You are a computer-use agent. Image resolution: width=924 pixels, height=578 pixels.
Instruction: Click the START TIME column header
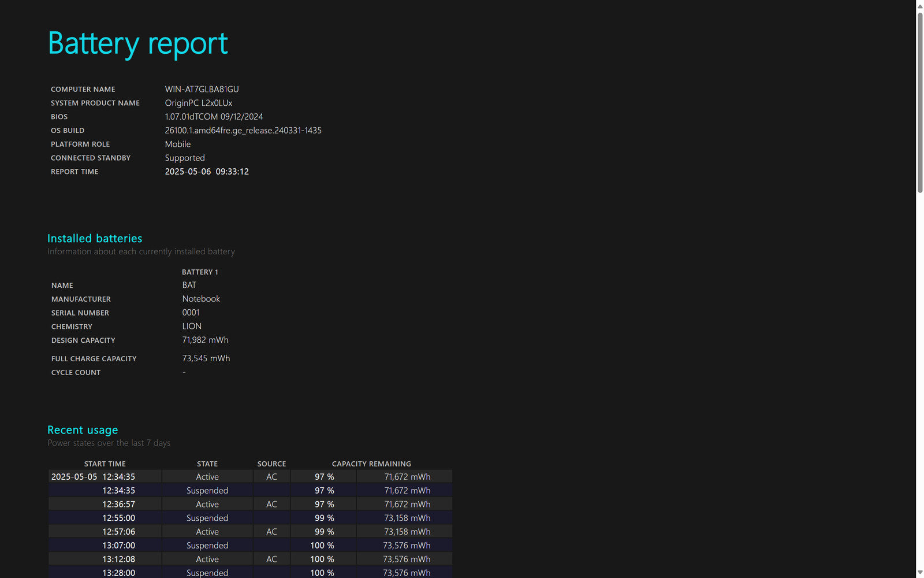click(x=105, y=464)
